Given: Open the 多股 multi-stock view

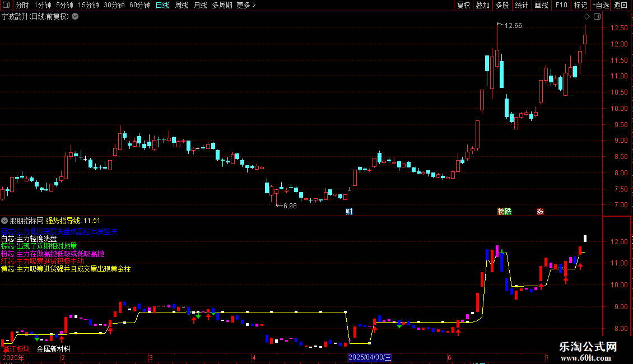Looking at the screenshot, I should click(502, 5).
